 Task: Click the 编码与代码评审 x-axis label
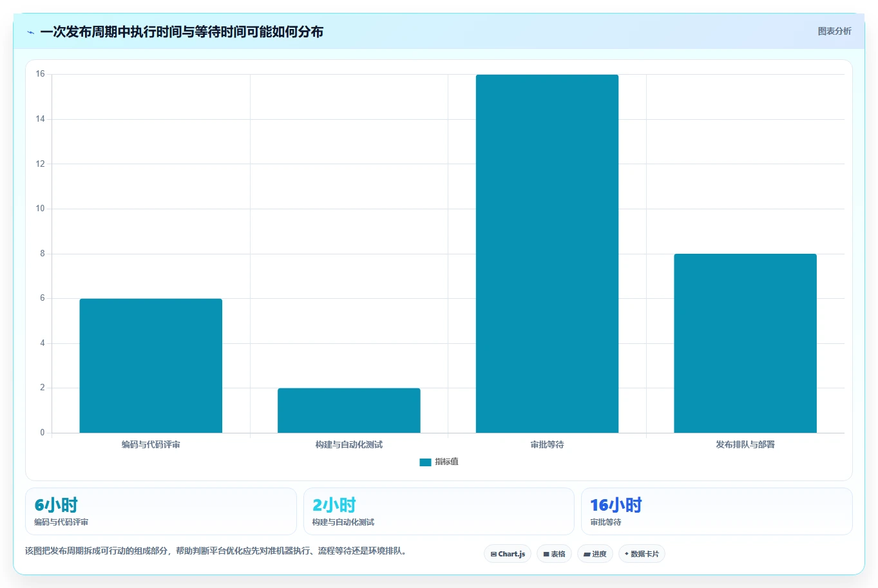tap(151, 445)
